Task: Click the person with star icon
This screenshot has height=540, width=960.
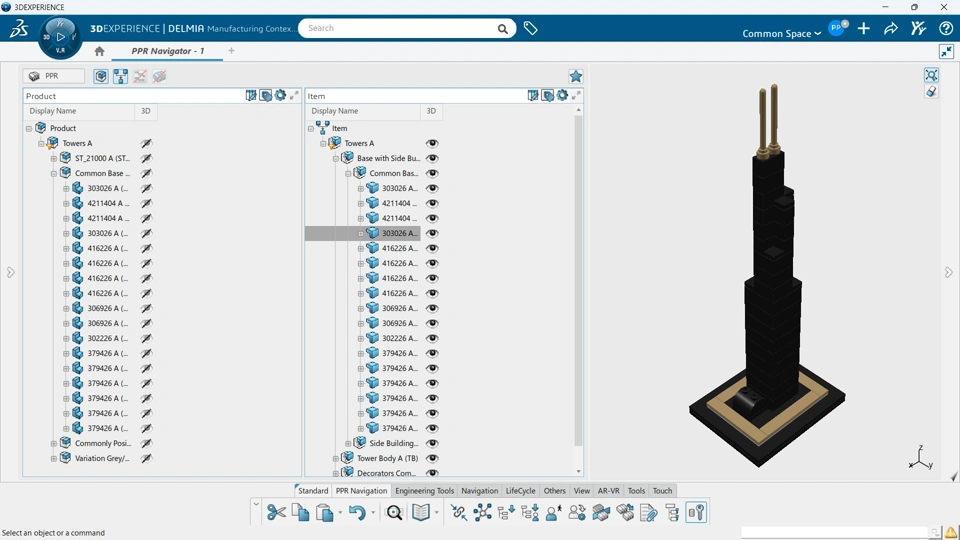Action: (553, 512)
